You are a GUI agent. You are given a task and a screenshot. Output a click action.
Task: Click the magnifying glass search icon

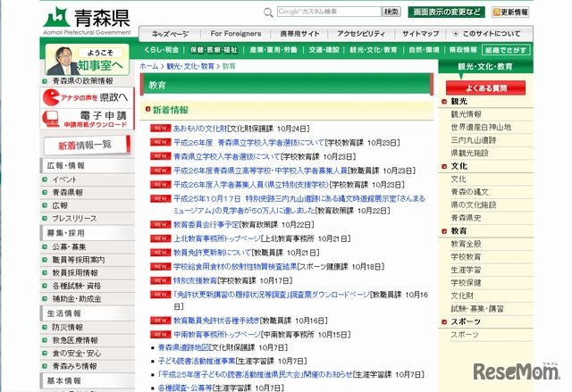(268, 13)
